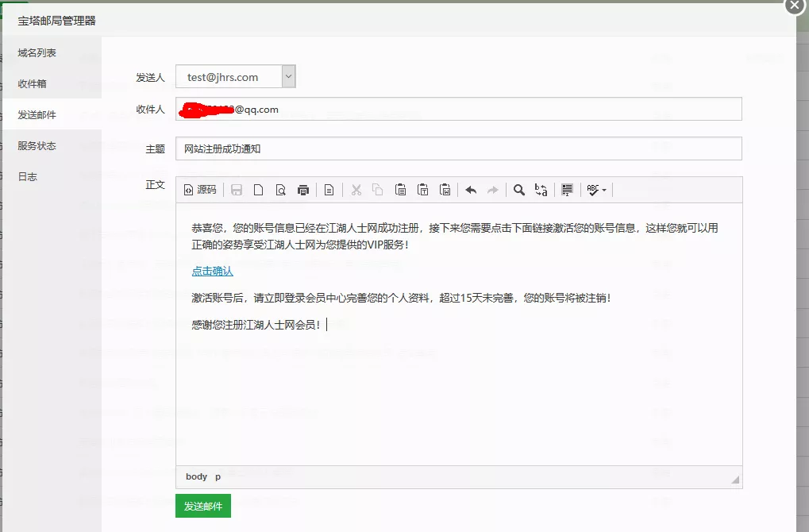Click the 主题 subject input field

pos(397,148)
